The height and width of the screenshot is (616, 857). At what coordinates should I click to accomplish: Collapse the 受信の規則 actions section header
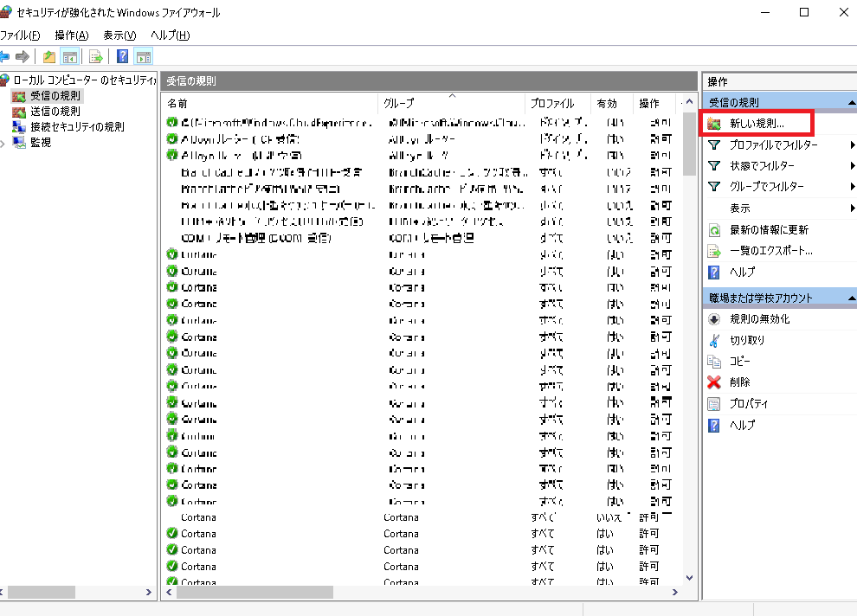click(x=851, y=103)
